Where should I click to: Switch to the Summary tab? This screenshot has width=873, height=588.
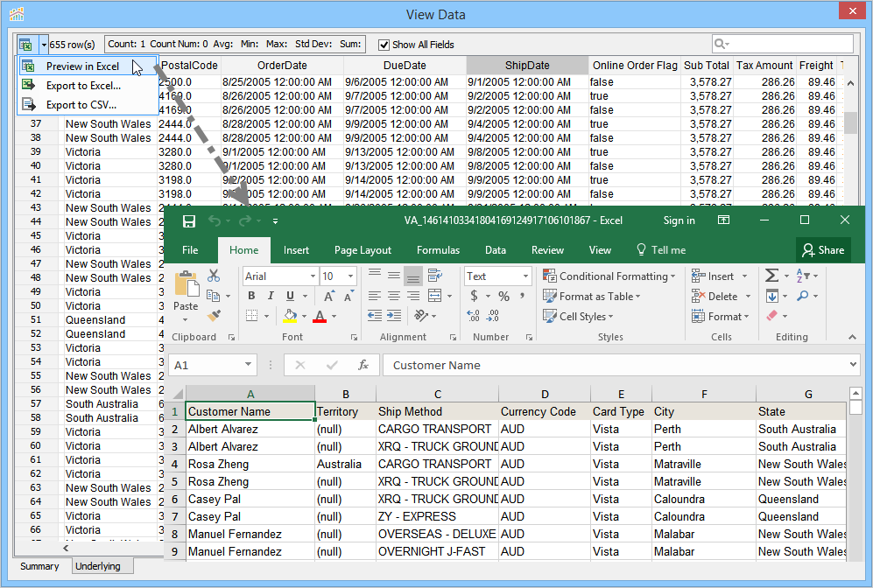[x=39, y=566]
